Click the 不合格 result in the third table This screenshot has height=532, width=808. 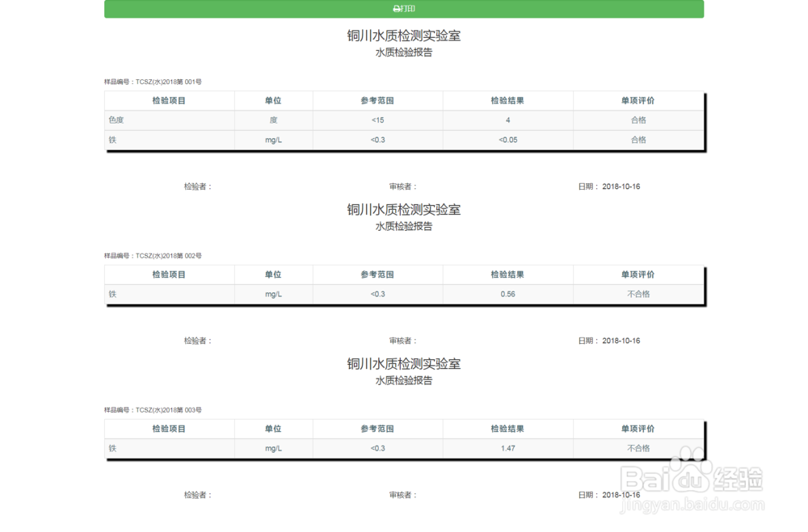point(638,449)
